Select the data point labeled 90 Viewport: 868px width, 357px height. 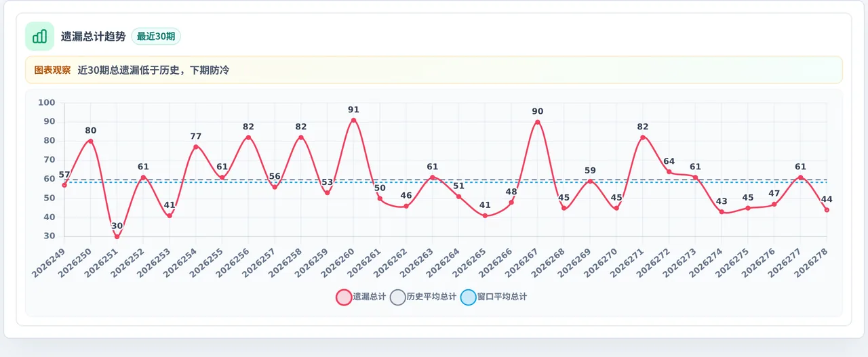tap(537, 122)
